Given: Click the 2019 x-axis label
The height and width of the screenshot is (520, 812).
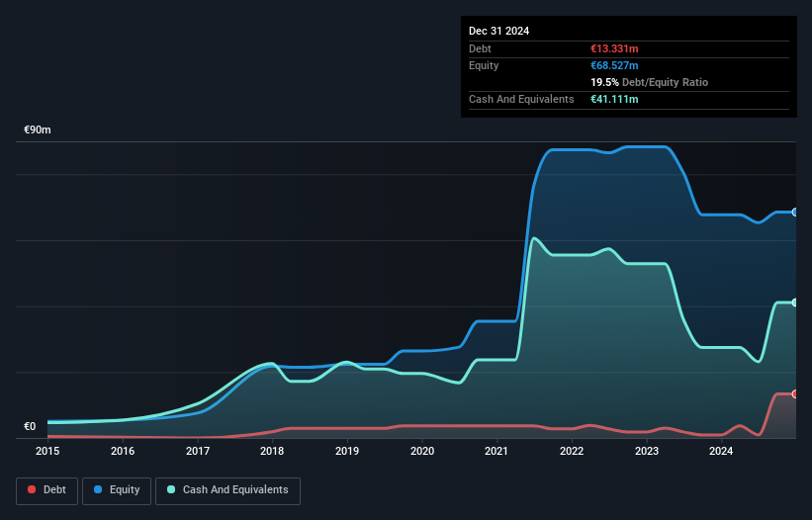Looking at the screenshot, I should [347, 451].
